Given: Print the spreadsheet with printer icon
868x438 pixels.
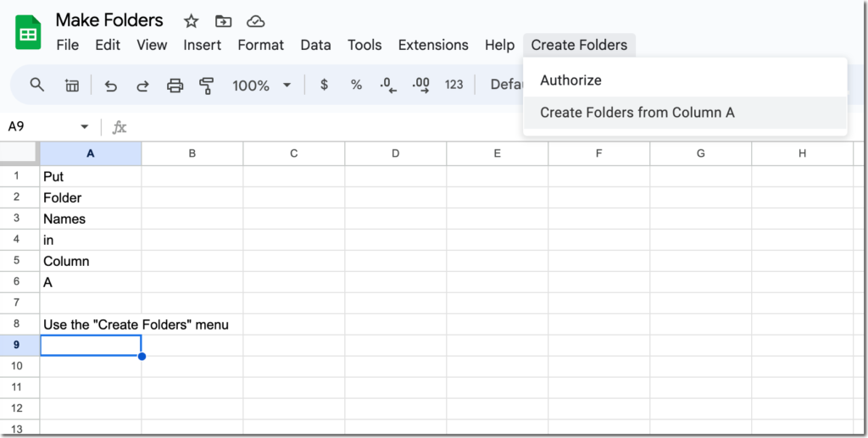Looking at the screenshot, I should coord(175,86).
